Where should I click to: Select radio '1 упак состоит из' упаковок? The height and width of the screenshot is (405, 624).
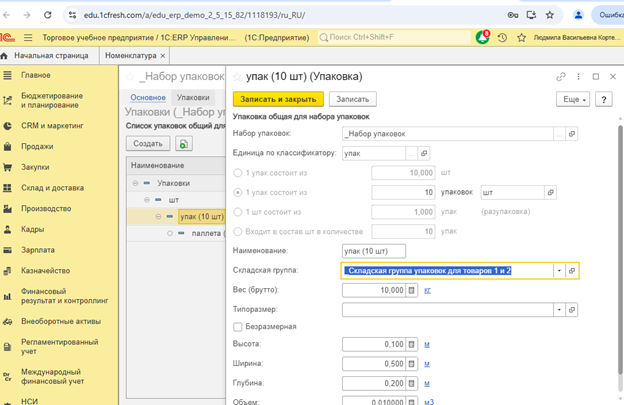(238, 193)
